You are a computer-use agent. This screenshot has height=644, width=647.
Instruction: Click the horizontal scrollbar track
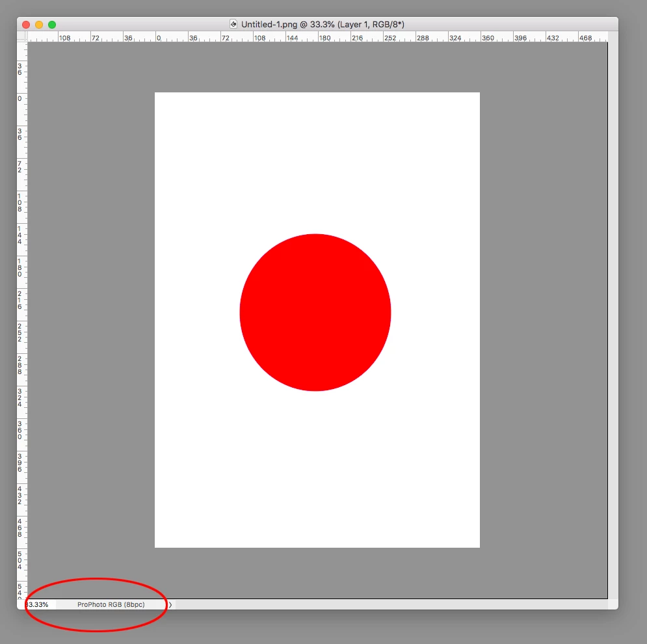[x=391, y=605]
